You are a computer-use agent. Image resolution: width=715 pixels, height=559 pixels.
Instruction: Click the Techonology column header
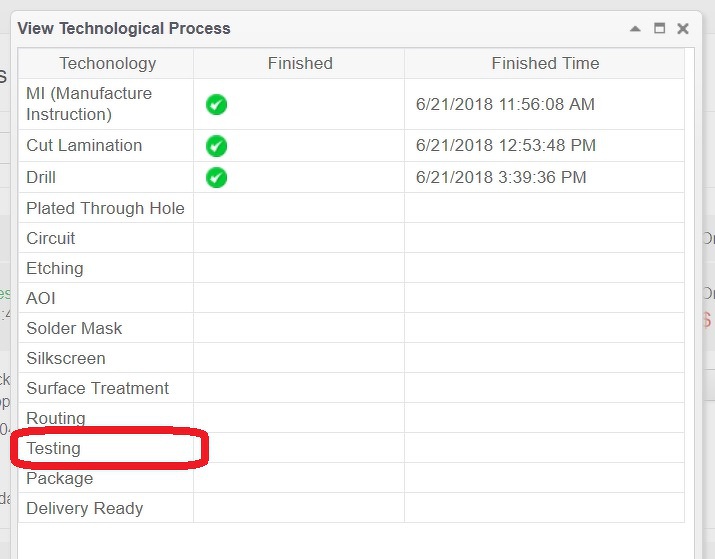107,63
